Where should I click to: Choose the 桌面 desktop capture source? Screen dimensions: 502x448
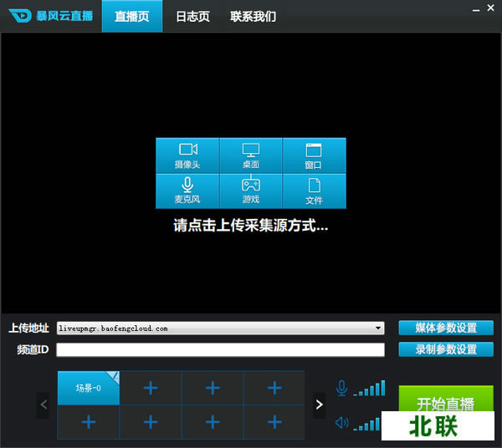[251, 155]
